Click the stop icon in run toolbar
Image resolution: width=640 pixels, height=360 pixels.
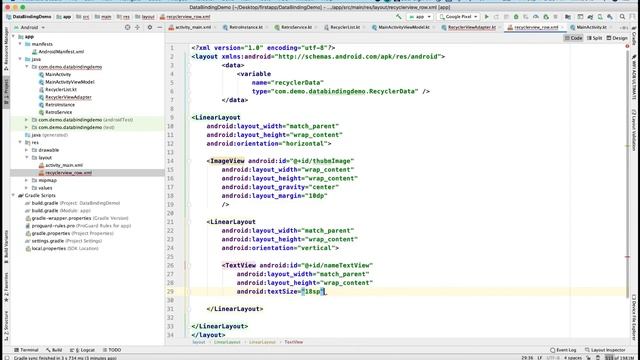point(556,17)
